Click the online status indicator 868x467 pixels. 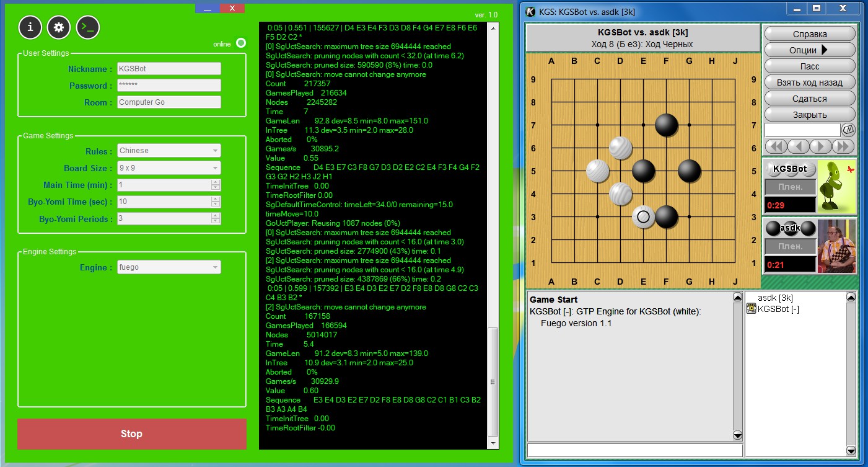[x=240, y=43]
